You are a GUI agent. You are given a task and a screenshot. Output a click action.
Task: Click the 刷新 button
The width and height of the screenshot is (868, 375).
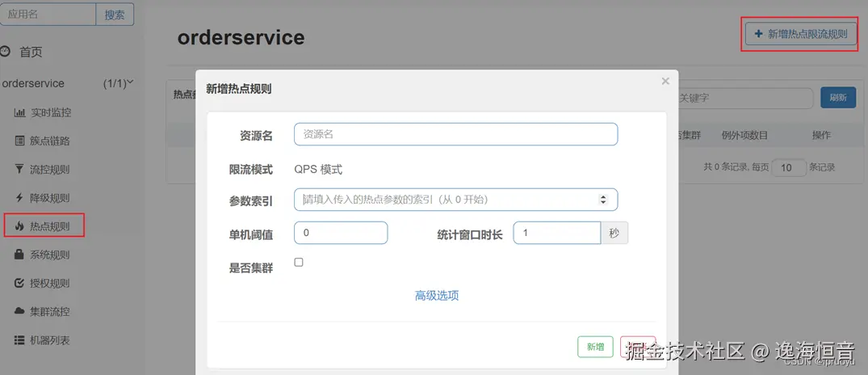[x=838, y=98]
